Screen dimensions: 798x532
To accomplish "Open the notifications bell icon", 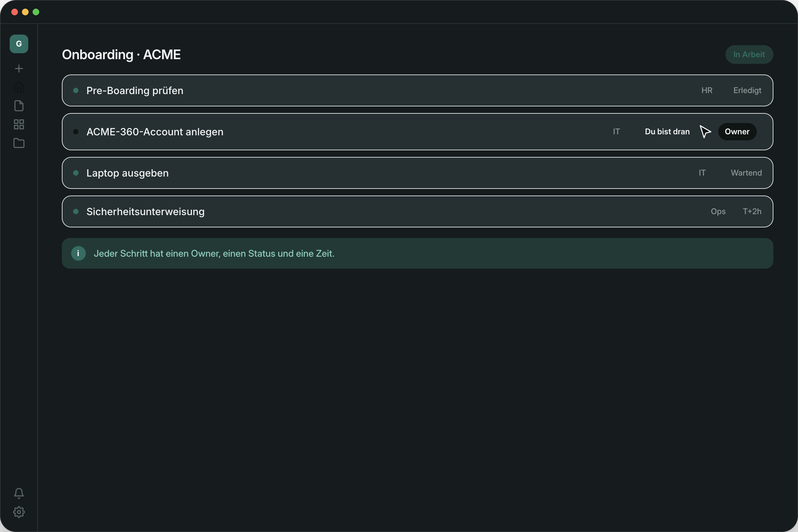I will [19, 493].
